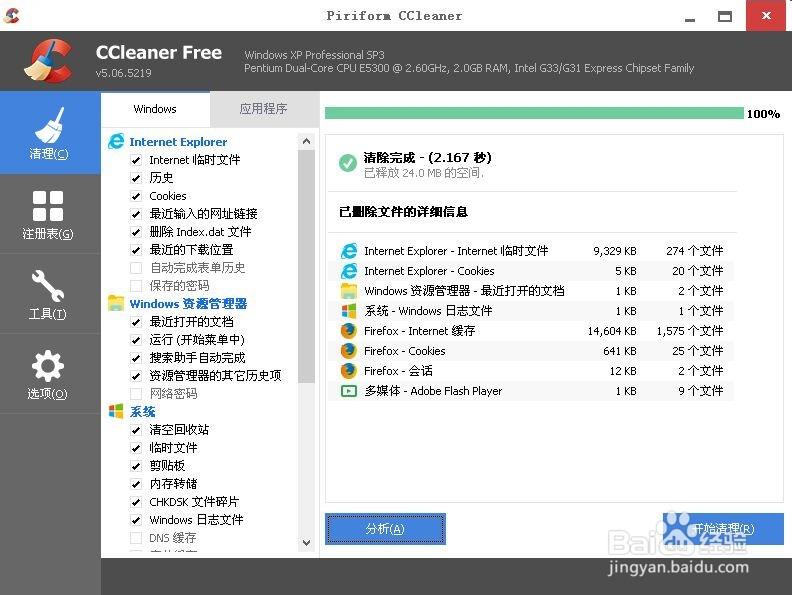
Task: Toggle CHKDSK 文件碎片 checkbox
Action: (x=136, y=502)
